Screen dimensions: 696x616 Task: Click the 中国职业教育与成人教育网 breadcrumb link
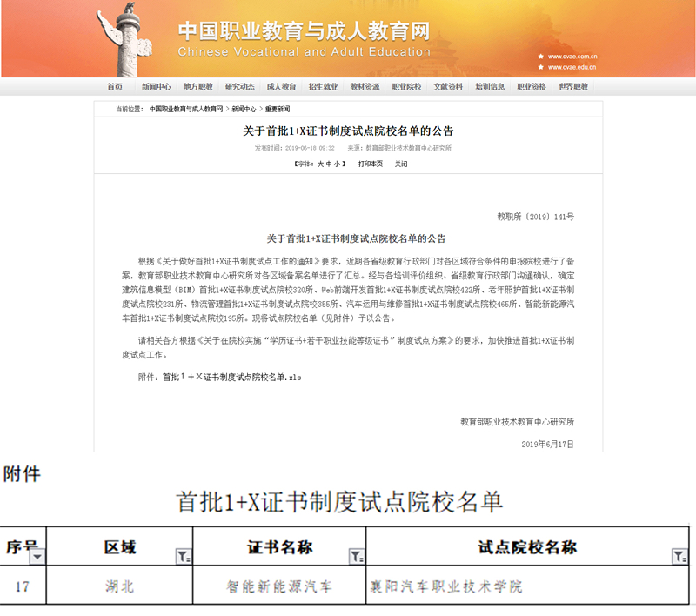coord(185,110)
